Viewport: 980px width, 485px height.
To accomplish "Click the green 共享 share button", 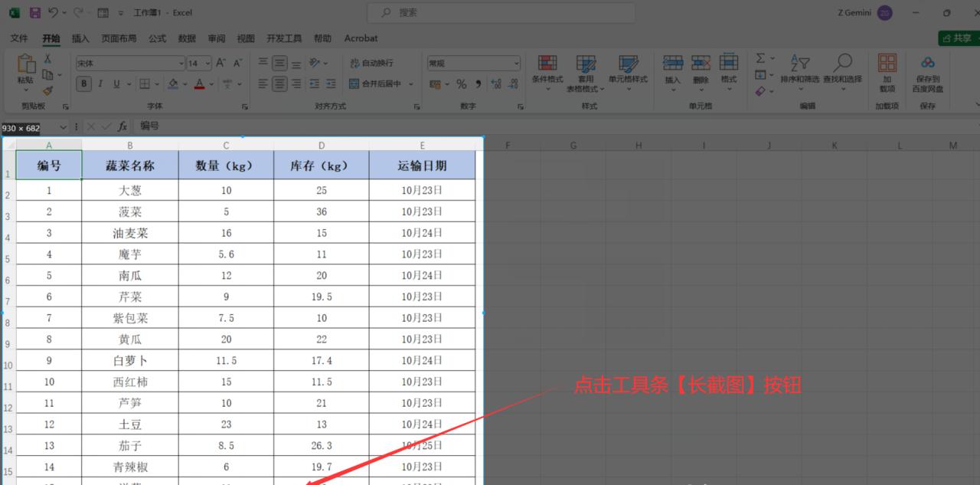I will coord(959,38).
